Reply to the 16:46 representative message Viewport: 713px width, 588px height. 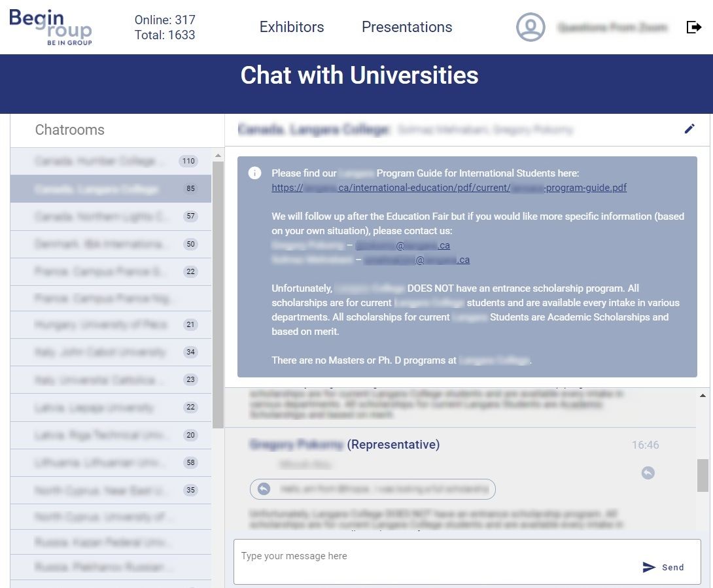point(648,472)
